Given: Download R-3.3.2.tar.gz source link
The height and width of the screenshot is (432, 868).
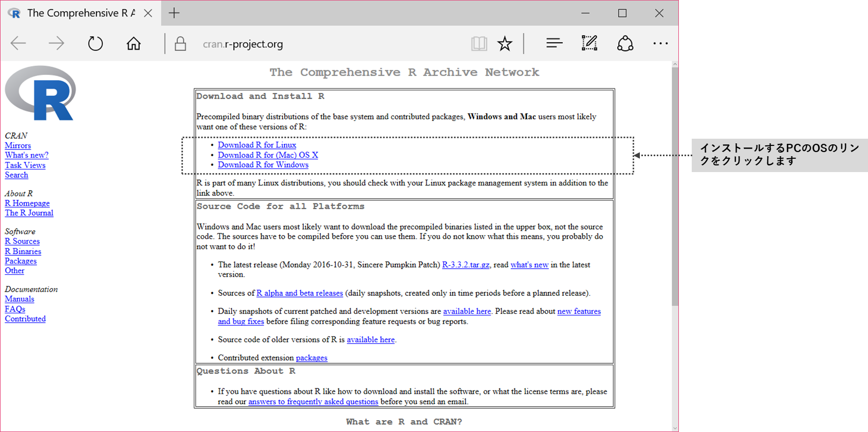Looking at the screenshot, I should (466, 265).
